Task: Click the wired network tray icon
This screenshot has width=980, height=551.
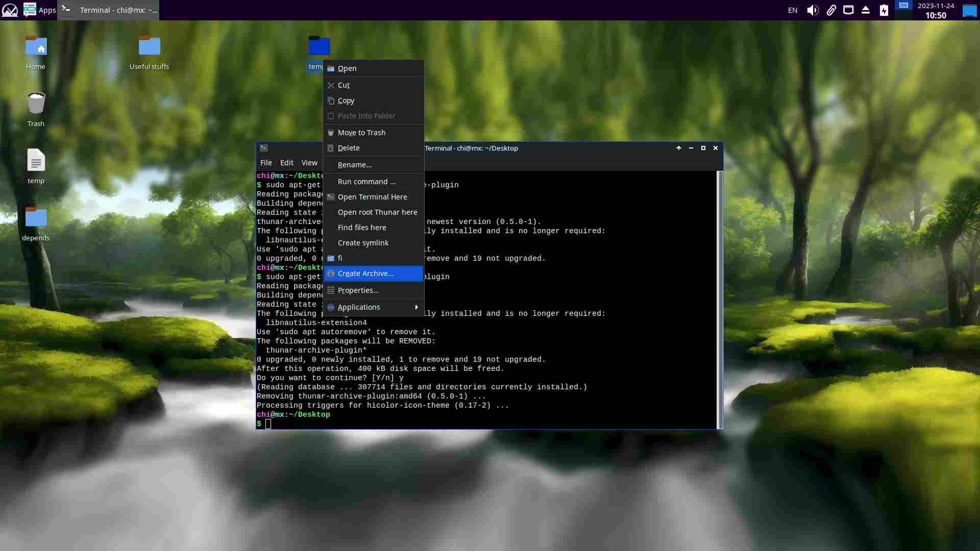Action: click(x=848, y=10)
